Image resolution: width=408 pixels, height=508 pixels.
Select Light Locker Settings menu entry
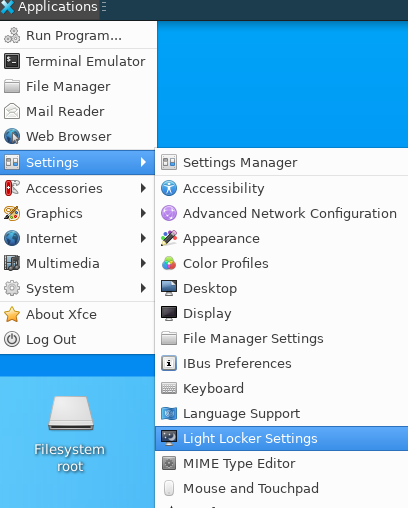[282, 438]
